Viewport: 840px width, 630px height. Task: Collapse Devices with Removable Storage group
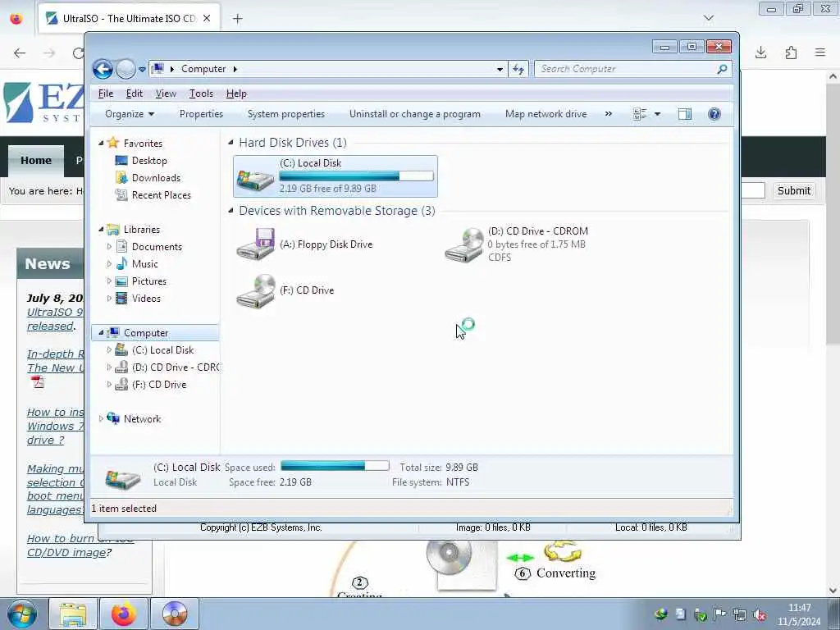[231, 211]
